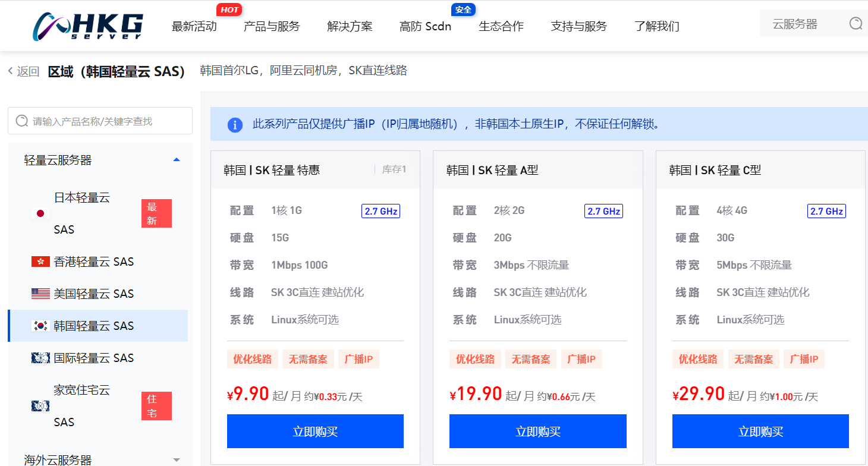Screen dimensions: 868x466
Task: Click the magnifier icon in the product search box
Action: point(22,121)
